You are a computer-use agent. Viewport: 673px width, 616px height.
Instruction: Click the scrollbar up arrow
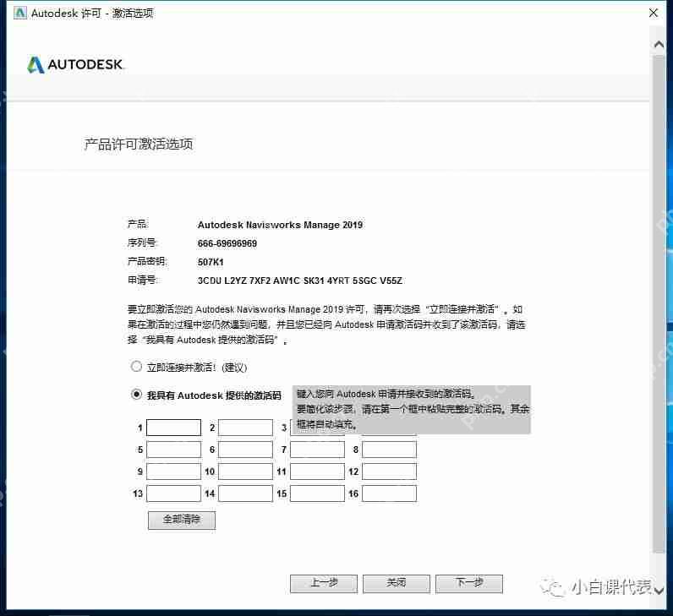(659, 44)
